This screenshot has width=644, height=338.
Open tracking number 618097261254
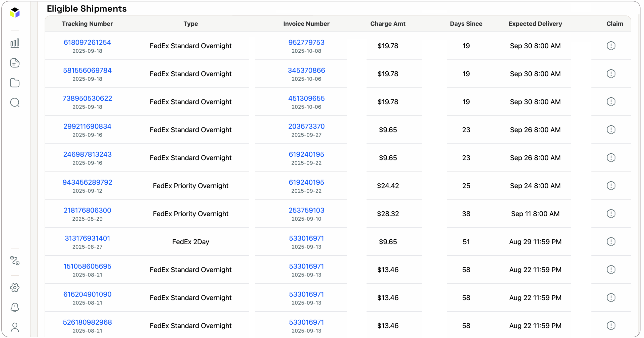coord(87,42)
